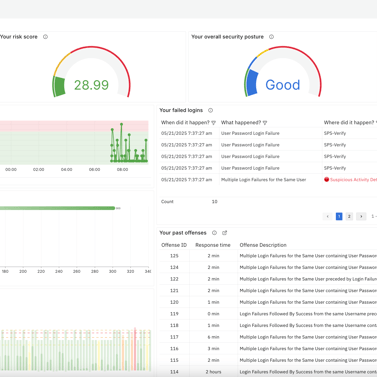The width and height of the screenshot is (377, 377).
Task: Open past offenses in external link icon
Action: 224,233
